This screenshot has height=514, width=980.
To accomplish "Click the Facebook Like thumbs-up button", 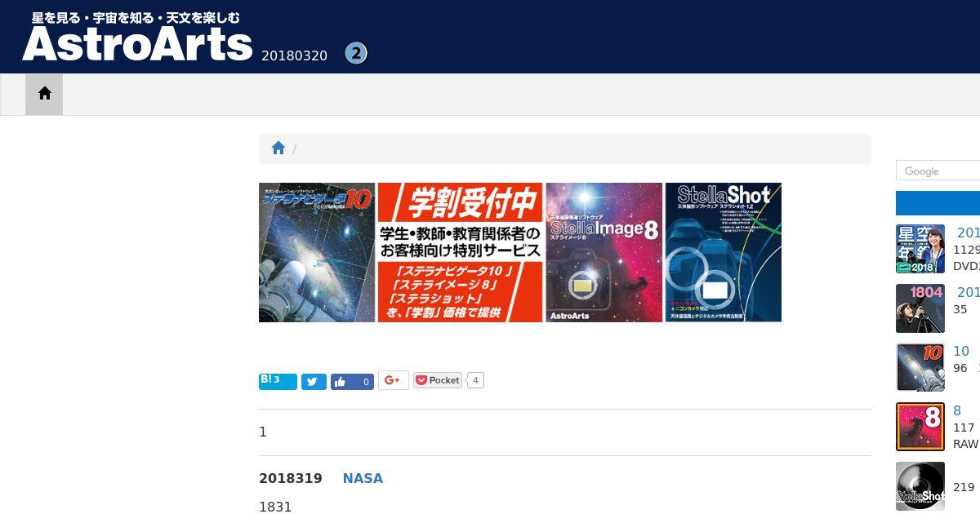I will tap(352, 381).
